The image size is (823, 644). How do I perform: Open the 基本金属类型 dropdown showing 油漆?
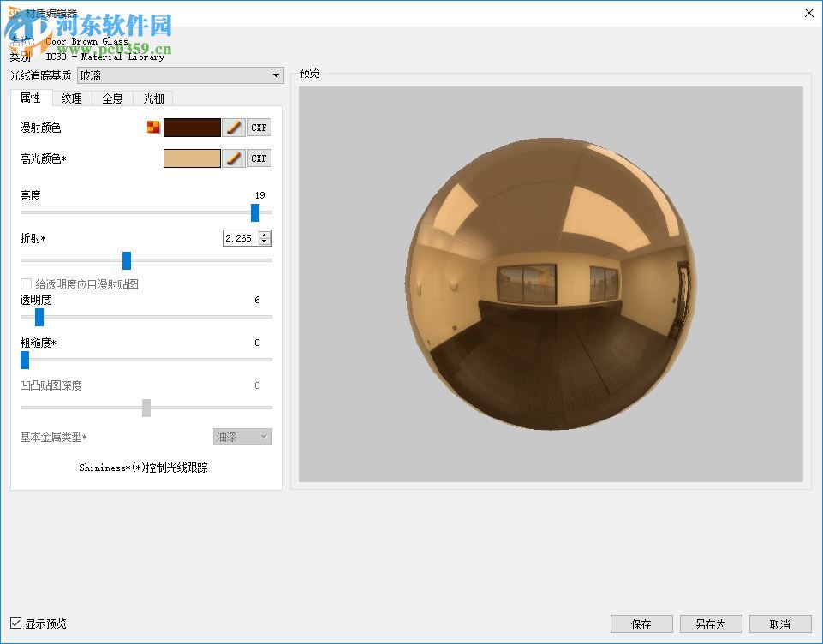click(x=242, y=437)
